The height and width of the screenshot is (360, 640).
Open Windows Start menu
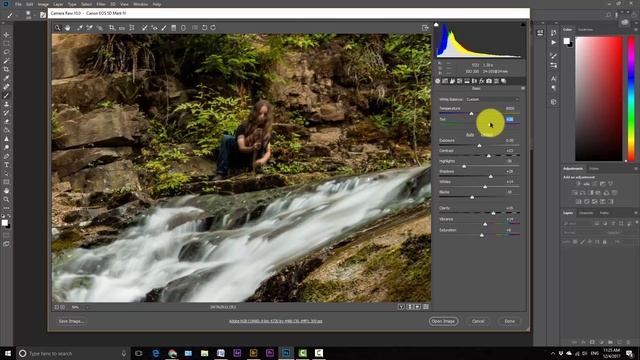[8, 353]
